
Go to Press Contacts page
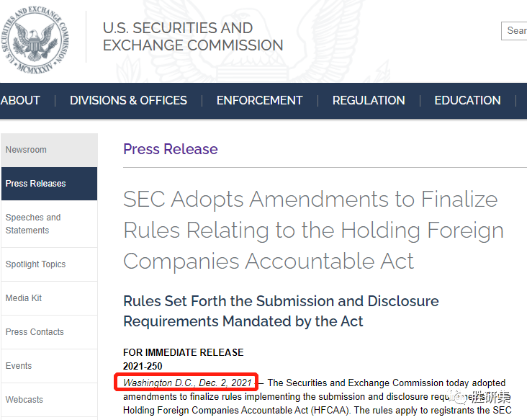pos(35,332)
